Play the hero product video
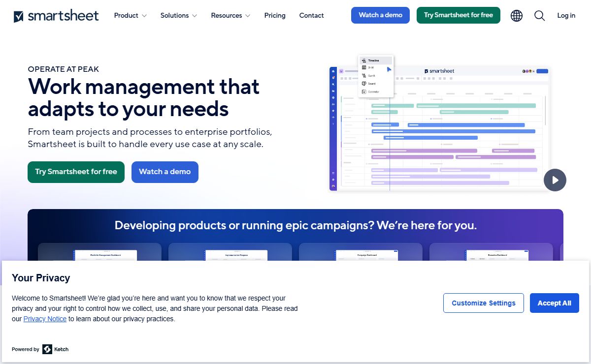 coord(555,180)
